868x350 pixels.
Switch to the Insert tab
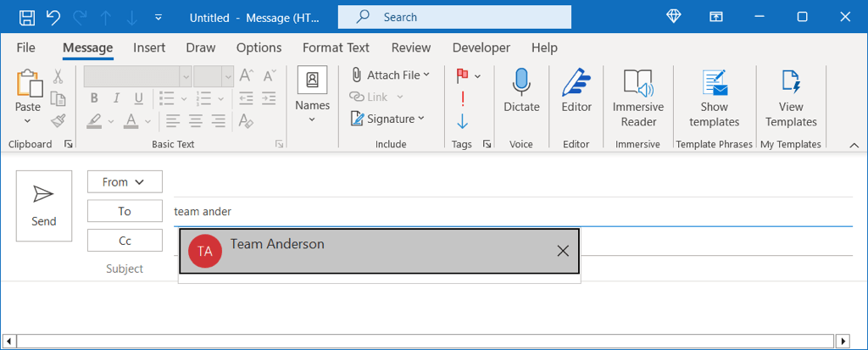149,47
